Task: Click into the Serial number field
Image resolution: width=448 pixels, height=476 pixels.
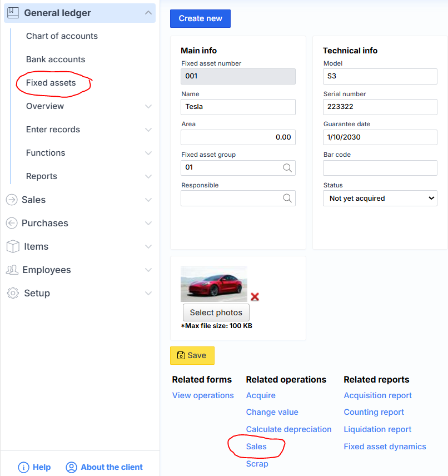Action: (x=380, y=107)
